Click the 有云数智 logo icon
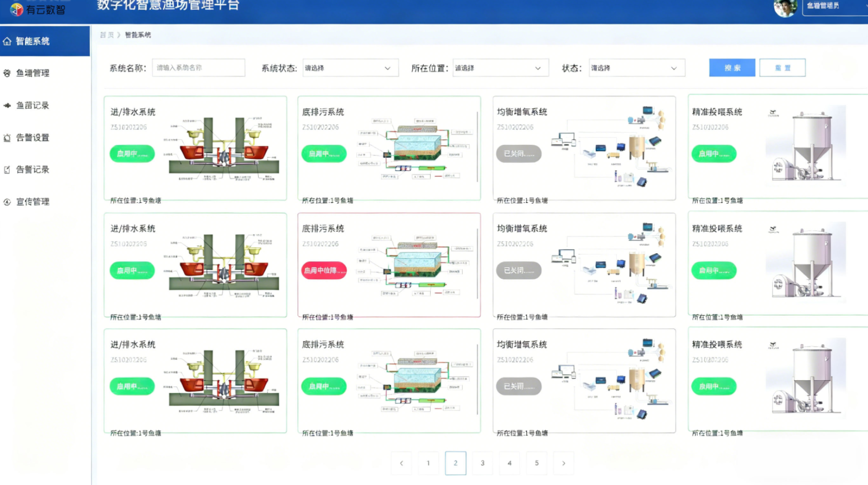Image resolution: width=868 pixels, height=485 pixels. click(16, 9)
